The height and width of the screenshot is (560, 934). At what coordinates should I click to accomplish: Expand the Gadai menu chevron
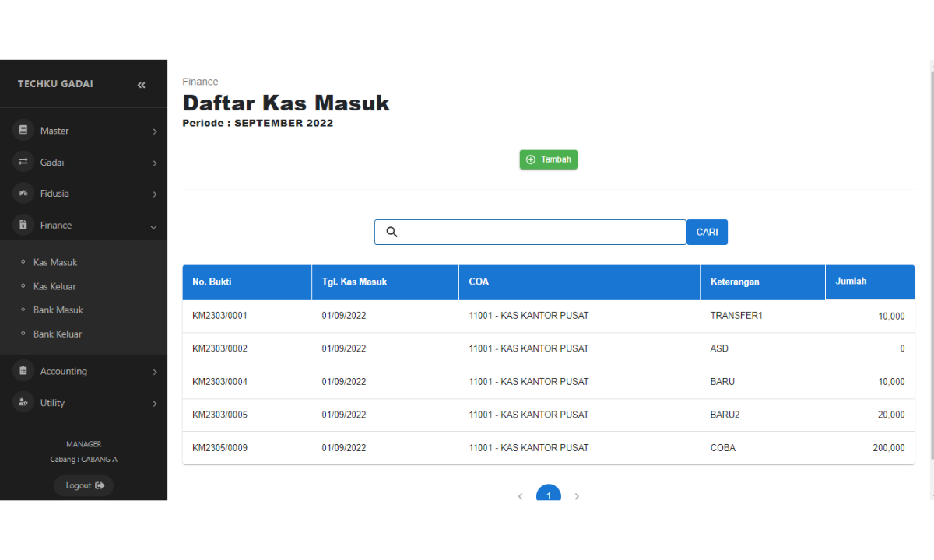(154, 163)
